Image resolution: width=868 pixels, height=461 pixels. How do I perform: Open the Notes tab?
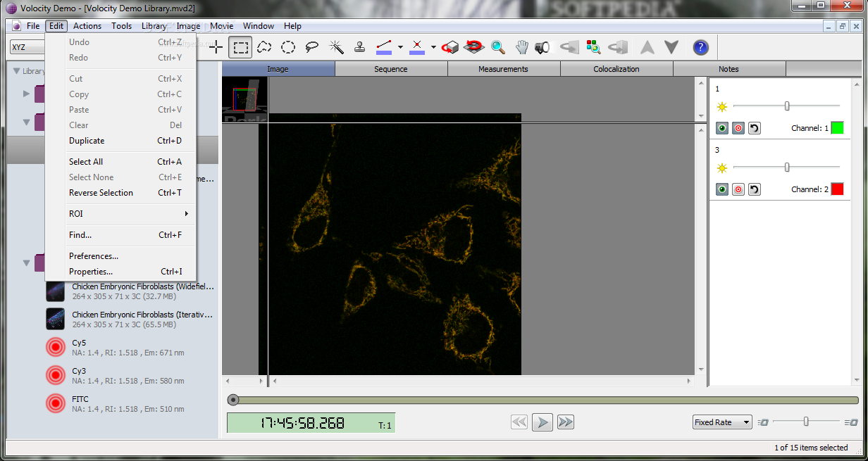(x=729, y=69)
